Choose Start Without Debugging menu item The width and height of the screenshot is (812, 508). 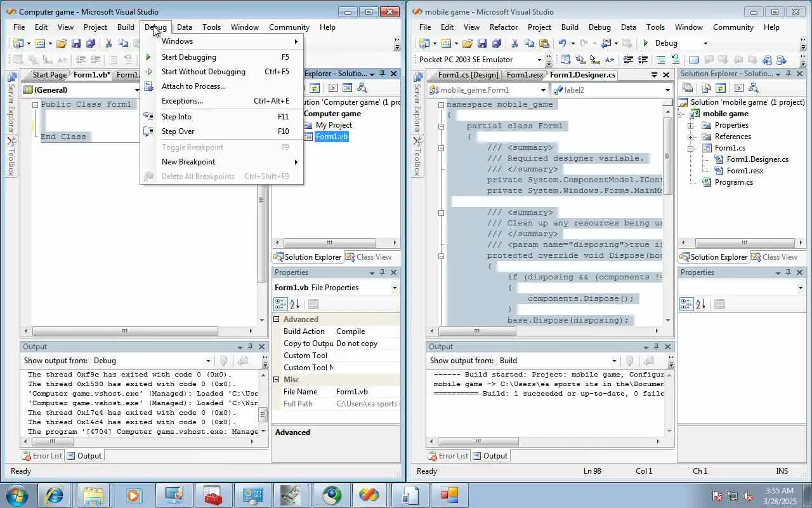coord(222,72)
